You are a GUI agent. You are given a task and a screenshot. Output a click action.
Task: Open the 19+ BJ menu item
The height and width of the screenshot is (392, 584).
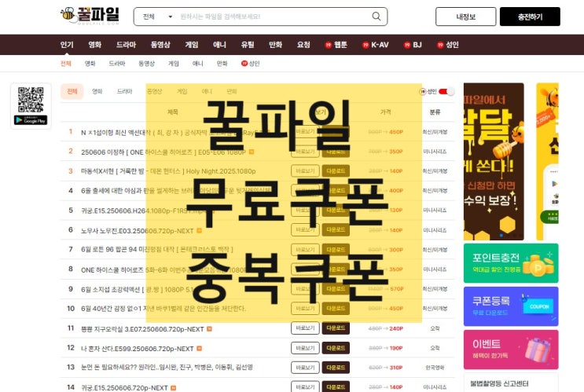413,45
